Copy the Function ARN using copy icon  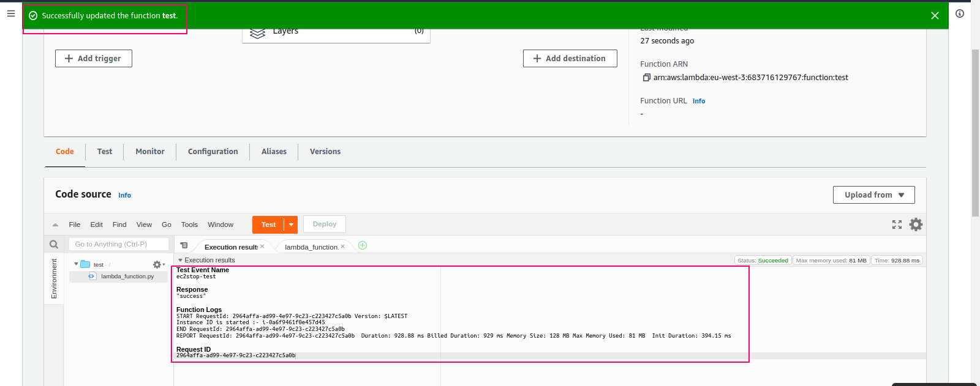pos(646,78)
